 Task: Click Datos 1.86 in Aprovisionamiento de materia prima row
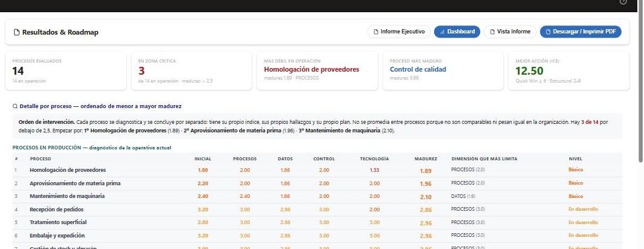tap(285, 183)
